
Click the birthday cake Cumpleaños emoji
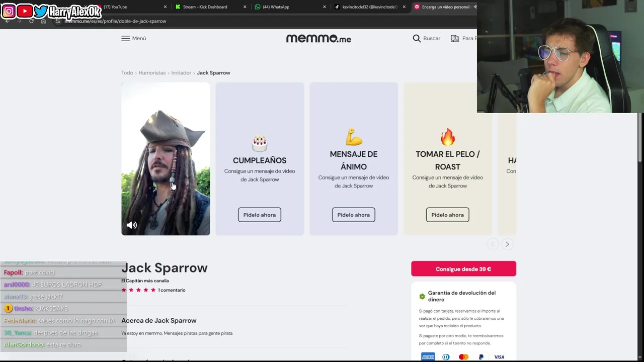pos(260,143)
